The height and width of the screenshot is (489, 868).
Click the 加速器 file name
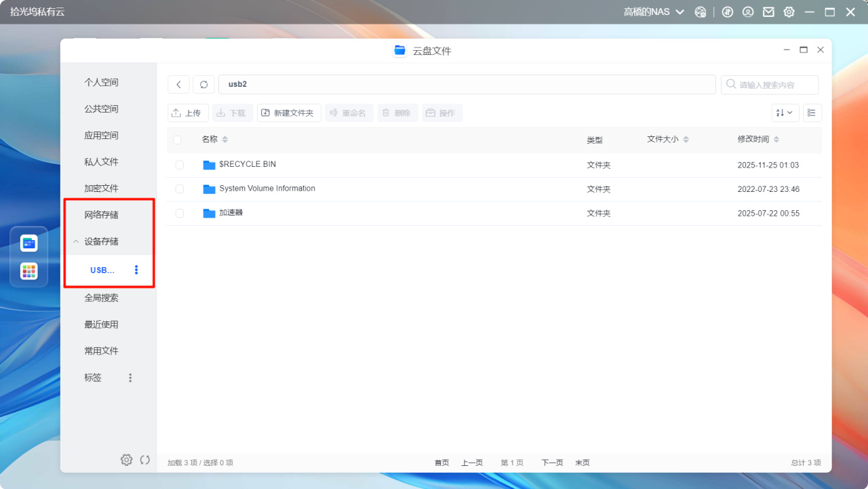(231, 212)
